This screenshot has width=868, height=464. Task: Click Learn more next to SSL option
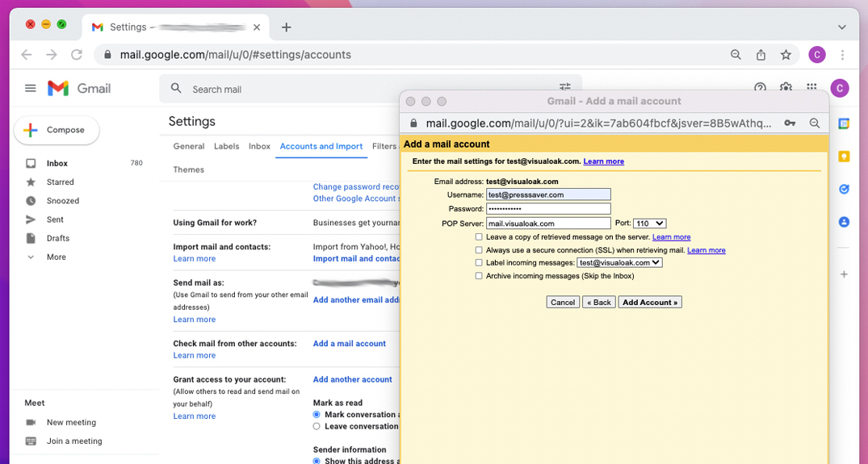tap(707, 250)
